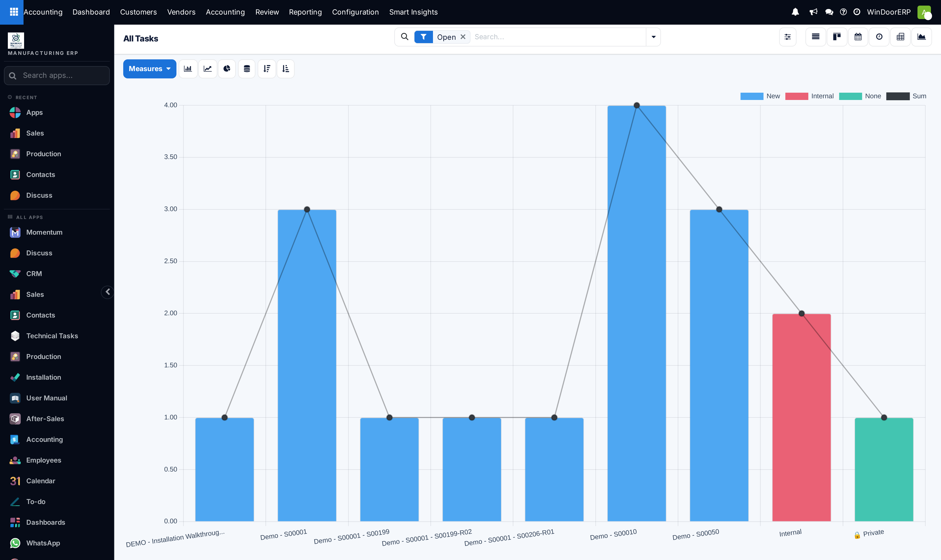Select pie chart mode
This screenshot has width=941, height=560.
(x=227, y=69)
